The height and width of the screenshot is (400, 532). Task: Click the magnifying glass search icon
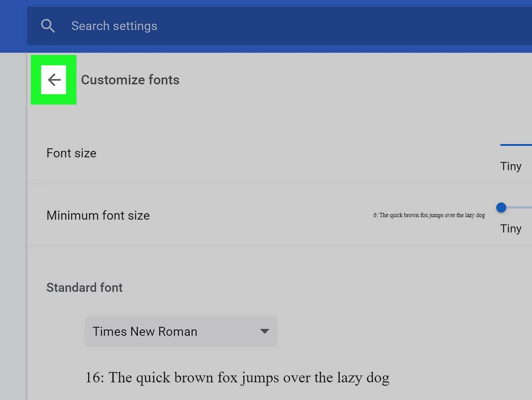point(48,26)
